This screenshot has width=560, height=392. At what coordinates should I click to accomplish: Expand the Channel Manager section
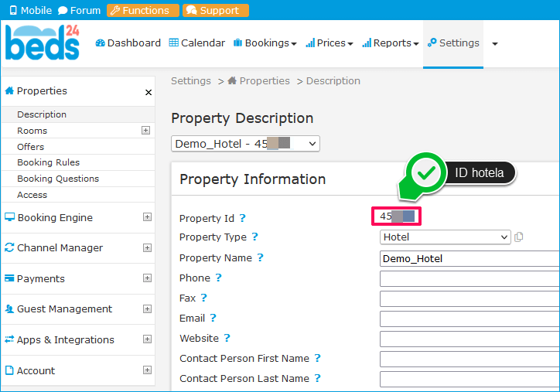147,248
